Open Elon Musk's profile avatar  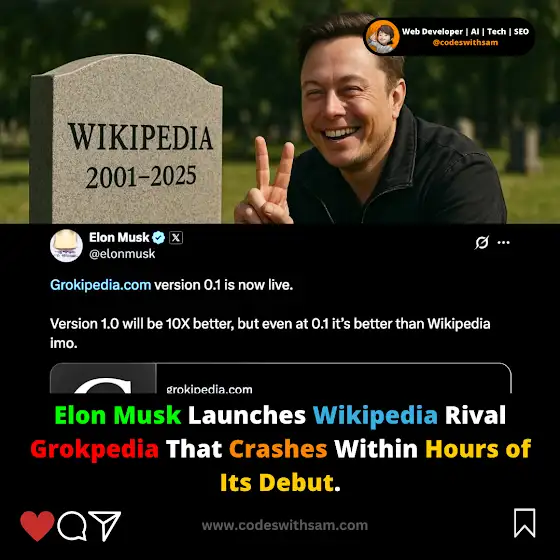click(66, 246)
